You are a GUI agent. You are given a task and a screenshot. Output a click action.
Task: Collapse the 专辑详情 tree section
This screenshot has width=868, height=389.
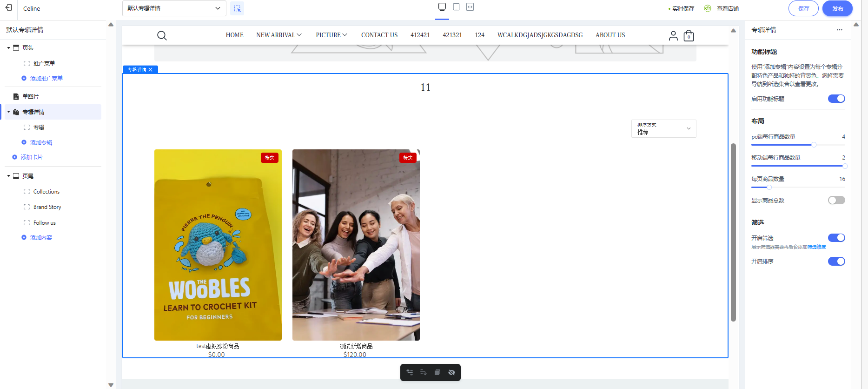tap(8, 112)
